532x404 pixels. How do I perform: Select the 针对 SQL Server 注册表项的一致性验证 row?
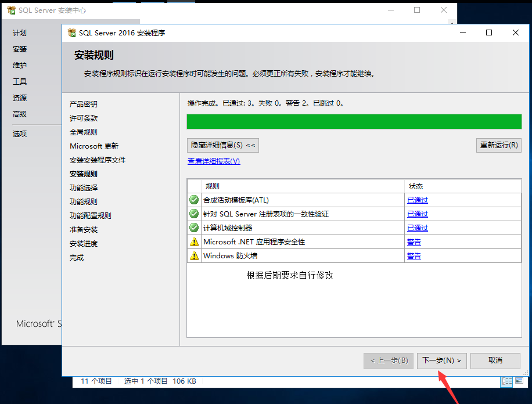tap(354, 214)
